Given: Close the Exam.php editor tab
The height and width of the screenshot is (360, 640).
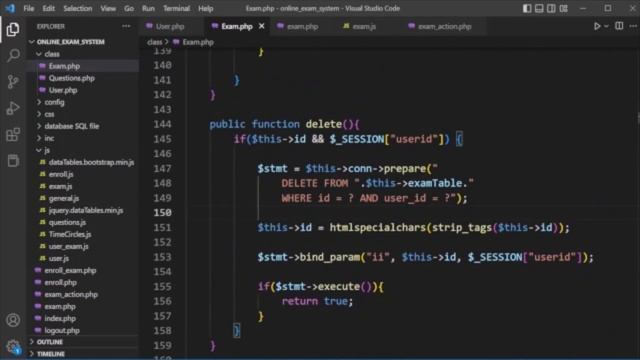Looking at the screenshot, I should pyautogui.click(x=262, y=26).
